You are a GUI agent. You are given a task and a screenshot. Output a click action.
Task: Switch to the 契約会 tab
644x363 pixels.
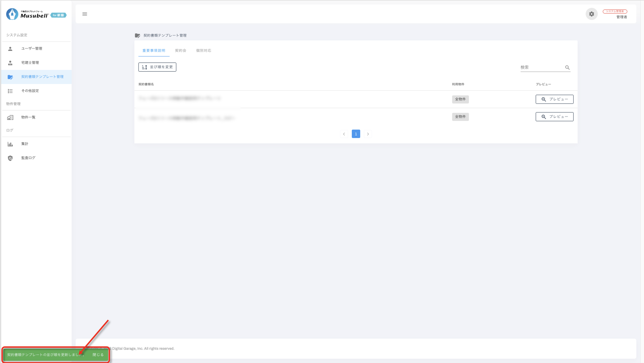pos(181,50)
